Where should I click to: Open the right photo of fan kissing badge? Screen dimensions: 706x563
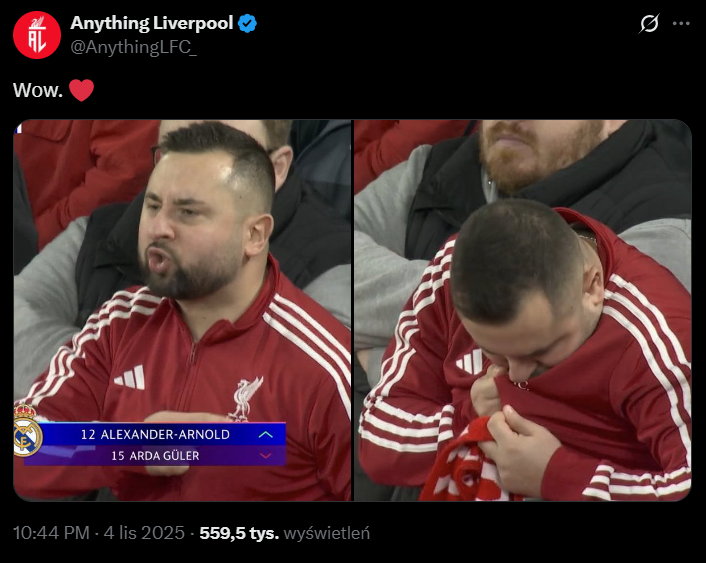523,310
